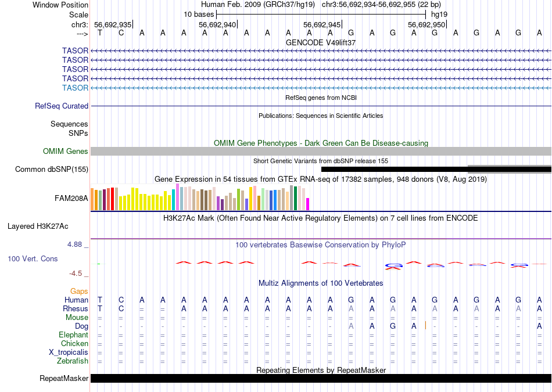The width and height of the screenshot is (552, 392).
Task: Click the chr3:56,692,934-56,692,955 position text
Action: click(x=381, y=5)
